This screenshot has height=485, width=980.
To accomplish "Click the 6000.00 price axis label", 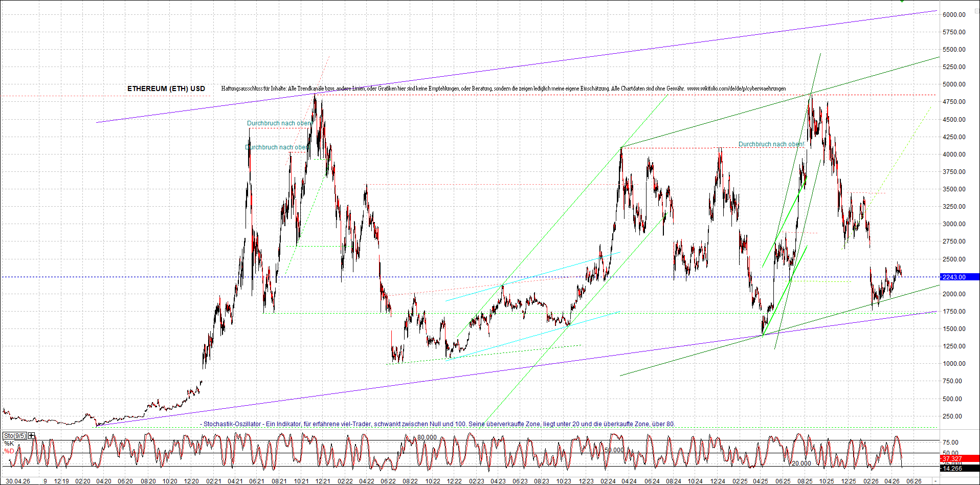I will (954, 15).
